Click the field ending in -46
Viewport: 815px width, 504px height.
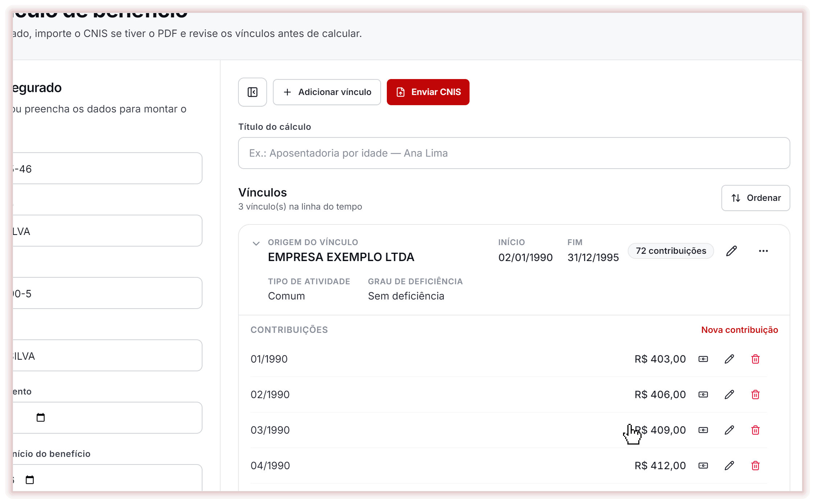107,169
